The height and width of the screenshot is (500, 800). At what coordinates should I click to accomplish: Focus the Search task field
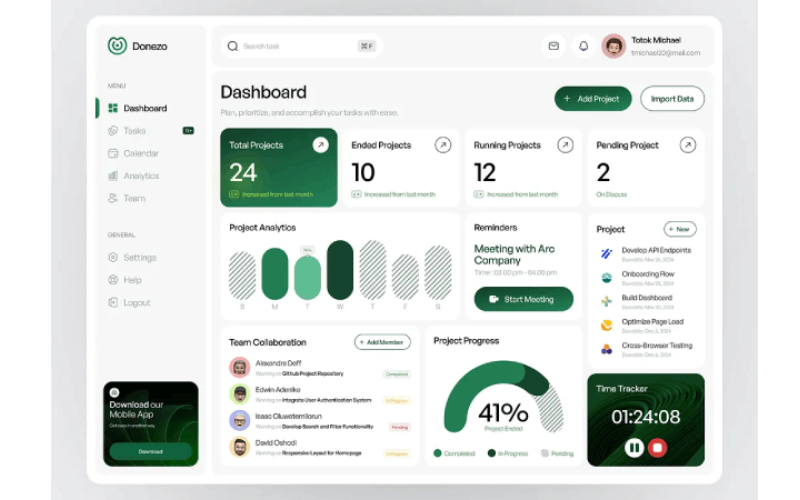click(x=302, y=46)
